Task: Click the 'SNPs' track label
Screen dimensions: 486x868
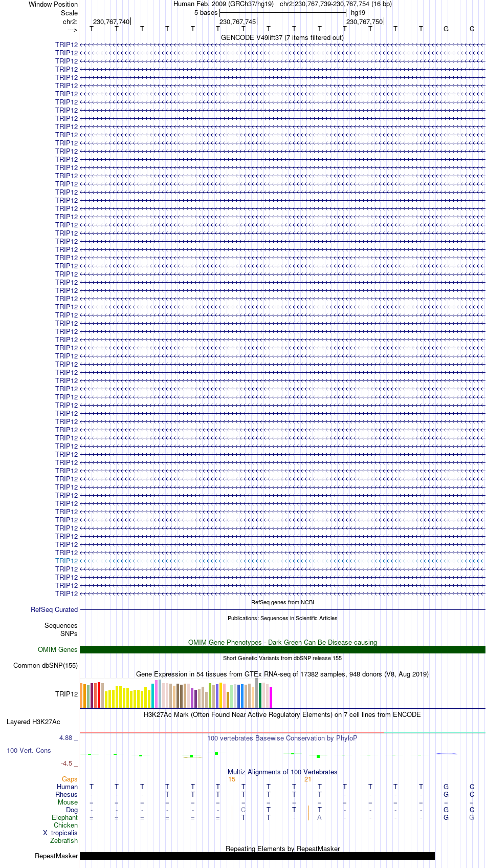Action: coord(69,633)
